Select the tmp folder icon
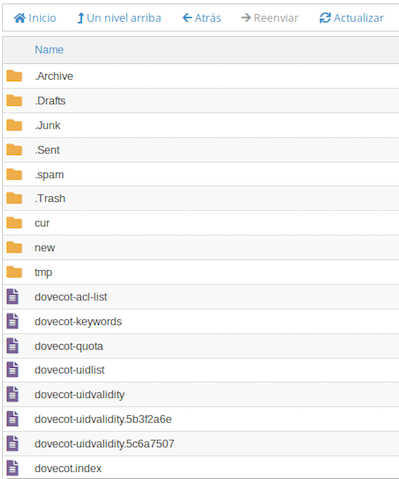The width and height of the screenshot is (399, 479). [14, 272]
